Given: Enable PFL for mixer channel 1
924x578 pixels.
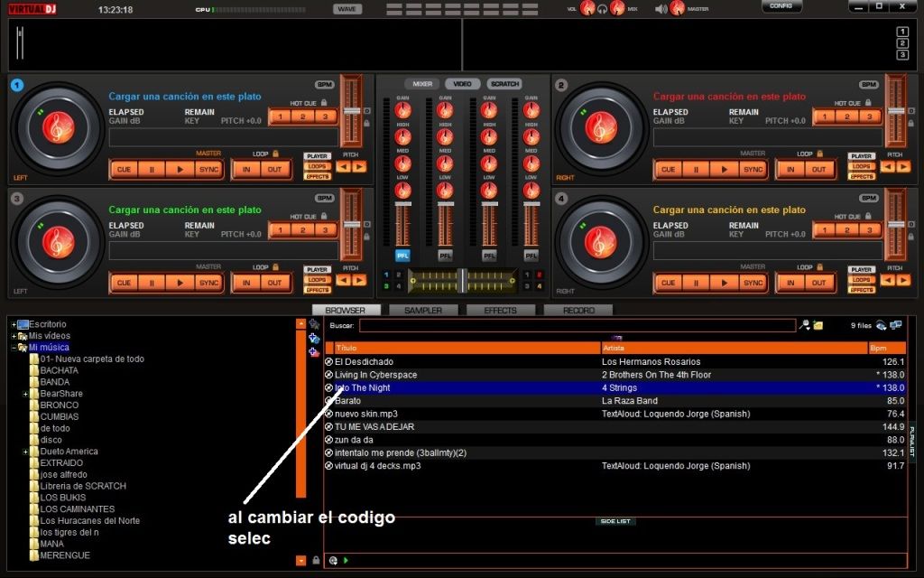Looking at the screenshot, I should tap(402, 256).
